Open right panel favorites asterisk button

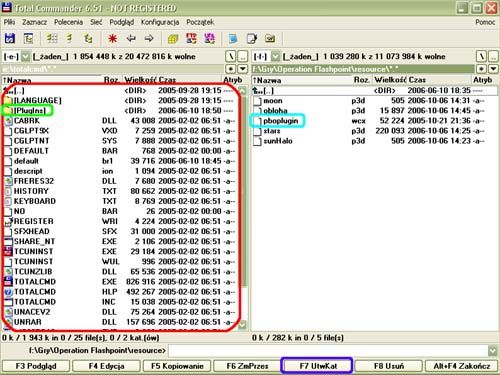coord(481,69)
